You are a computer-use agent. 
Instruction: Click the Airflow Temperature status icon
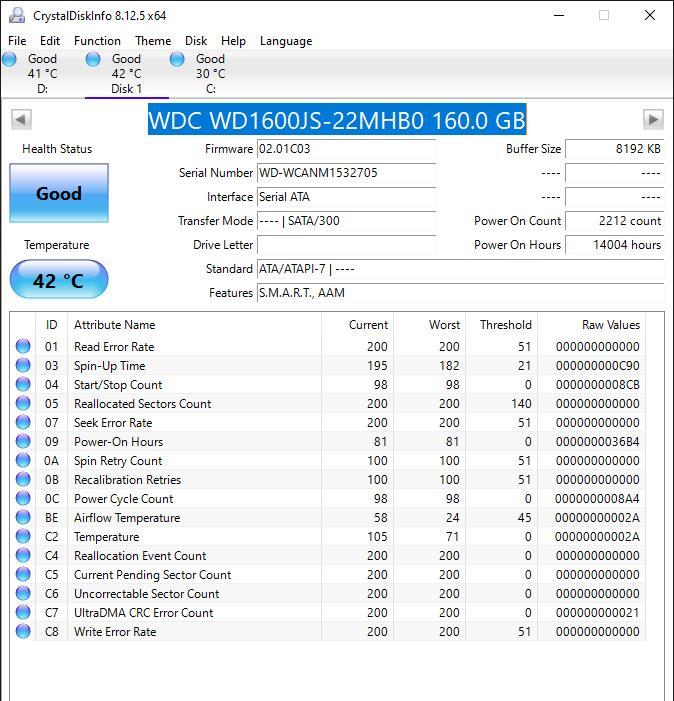(x=23, y=517)
